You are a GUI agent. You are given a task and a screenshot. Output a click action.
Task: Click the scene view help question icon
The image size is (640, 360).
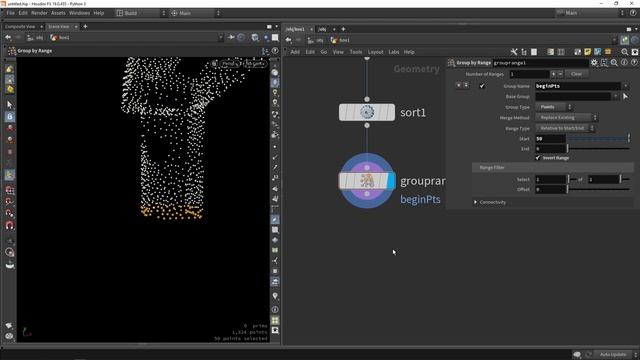click(275, 51)
